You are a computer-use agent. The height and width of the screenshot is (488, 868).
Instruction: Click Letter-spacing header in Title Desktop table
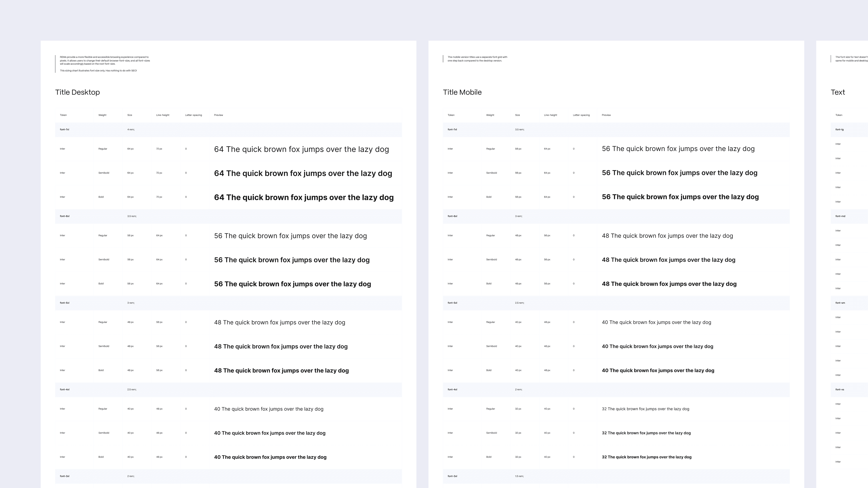tap(193, 115)
